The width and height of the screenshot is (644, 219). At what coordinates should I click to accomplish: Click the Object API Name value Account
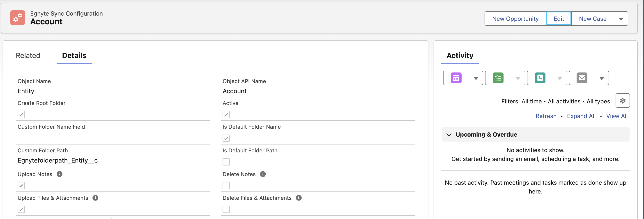point(235,91)
